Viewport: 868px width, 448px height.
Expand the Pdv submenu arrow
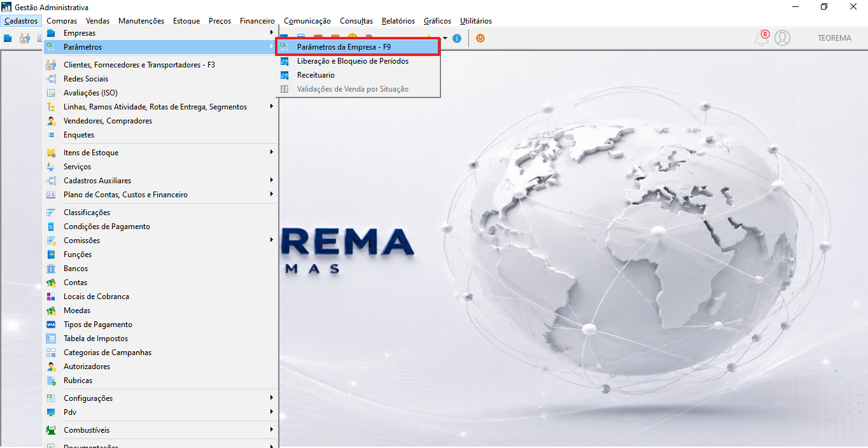pos(272,412)
